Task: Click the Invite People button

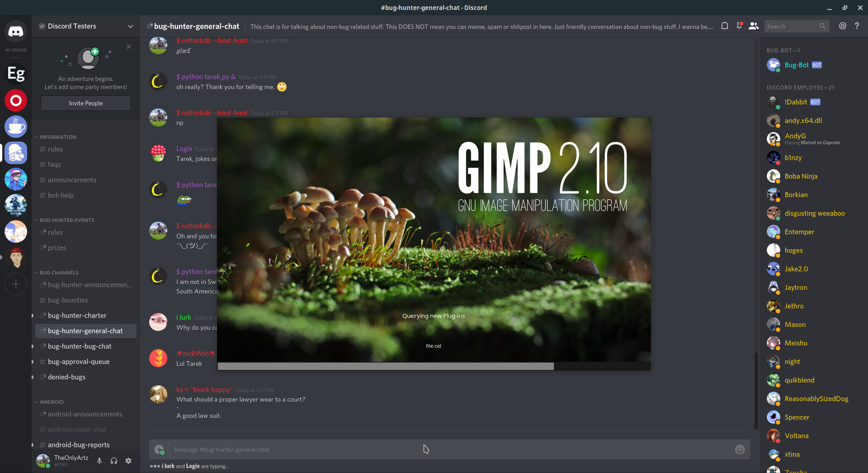Action: point(86,103)
